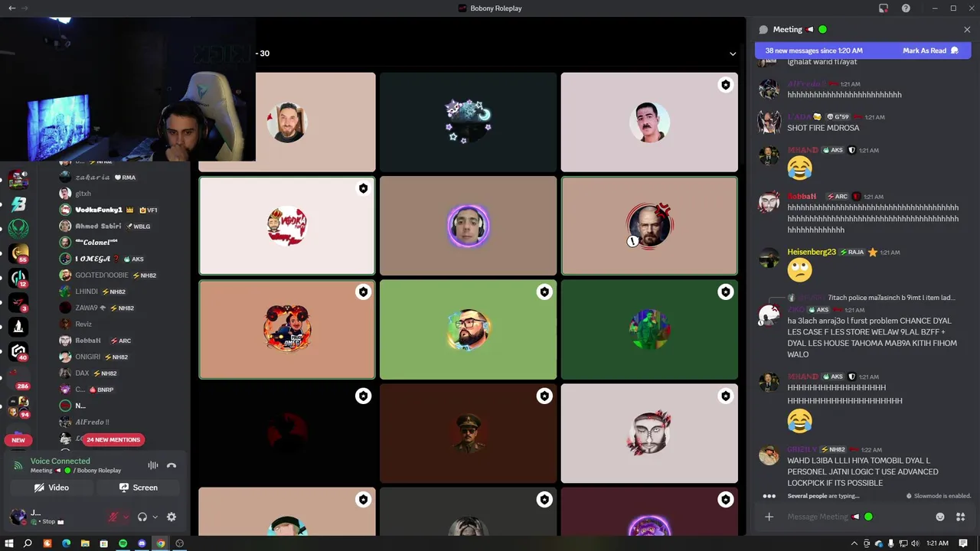The image size is (980, 551).
Task: Open the server folder with 94 badge
Action: [18, 406]
